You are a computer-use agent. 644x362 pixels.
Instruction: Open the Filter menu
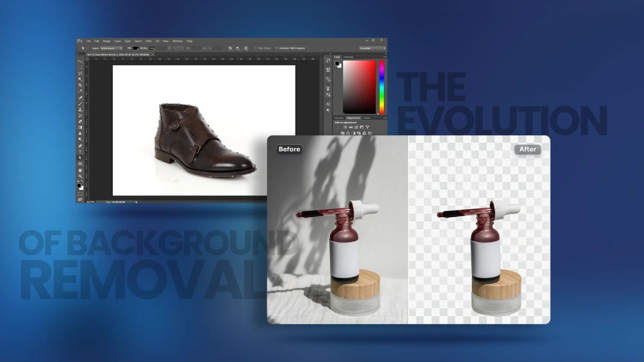pos(148,41)
